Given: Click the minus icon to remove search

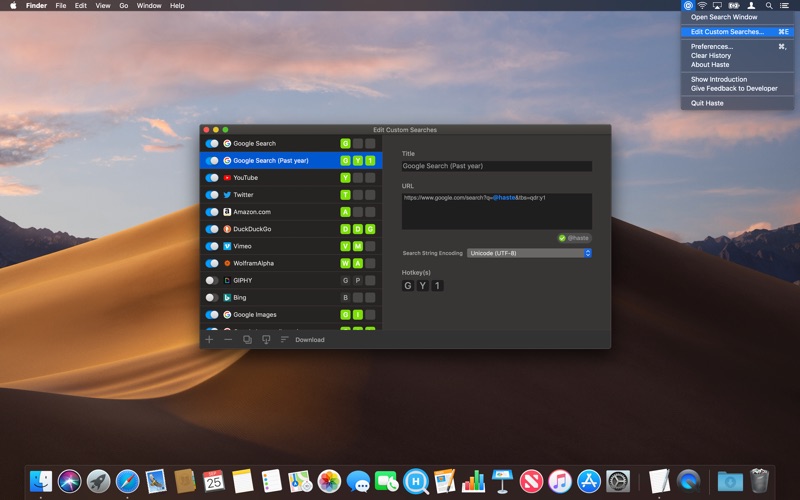Looking at the screenshot, I should [228, 340].
